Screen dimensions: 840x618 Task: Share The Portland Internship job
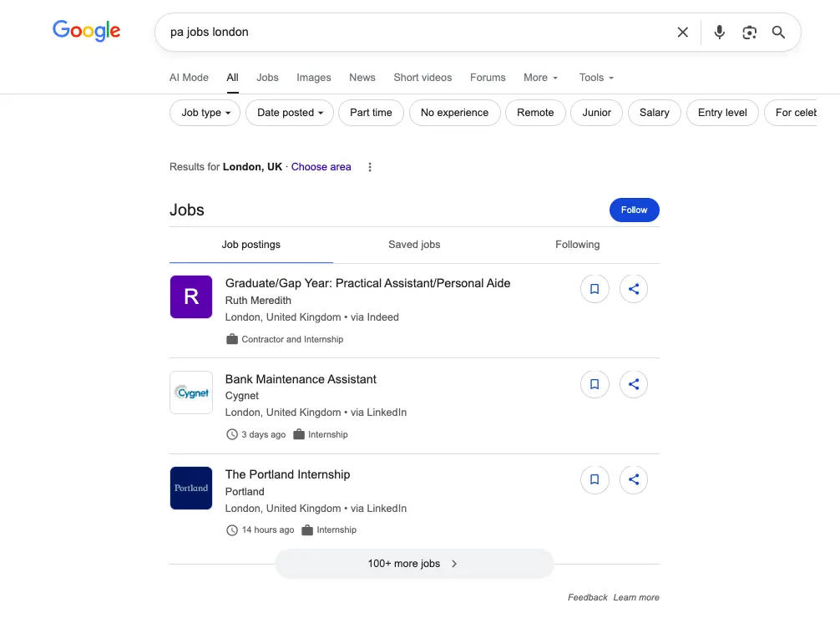point(634,479)
